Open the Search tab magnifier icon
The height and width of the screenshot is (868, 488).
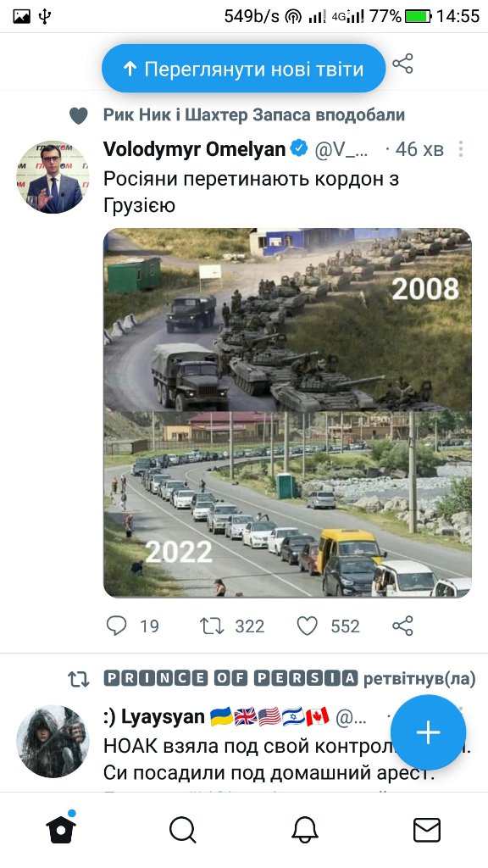tap(183, 831)
